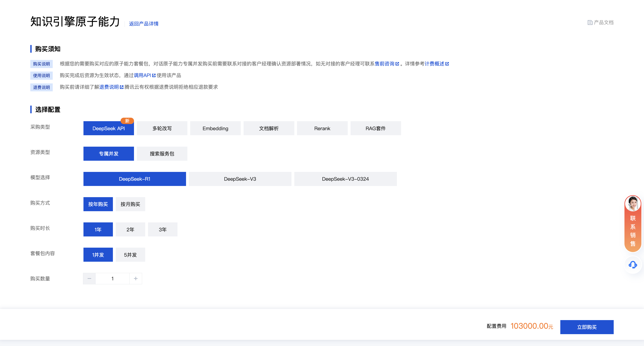
Task: Follow 返回产品详情 link
Action: 144,24
